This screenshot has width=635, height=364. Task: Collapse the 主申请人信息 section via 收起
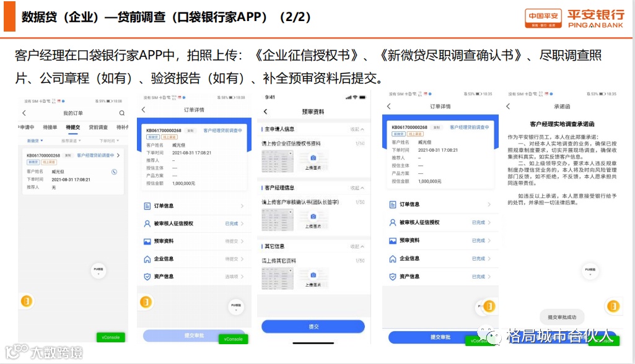pyautogui.click(x=357, y=129)
